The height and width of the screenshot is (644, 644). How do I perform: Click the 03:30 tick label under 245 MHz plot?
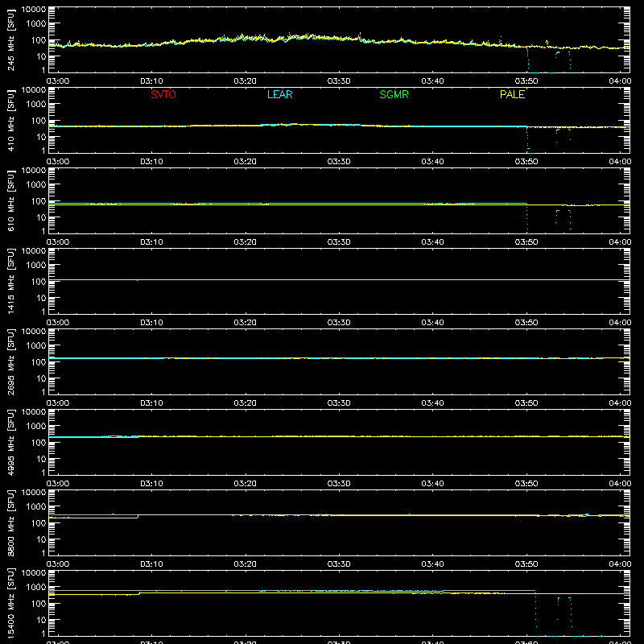click(339, 81)
